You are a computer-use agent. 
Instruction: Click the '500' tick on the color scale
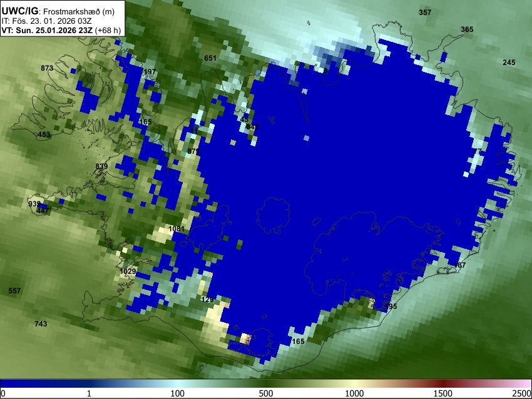[266, 393]
